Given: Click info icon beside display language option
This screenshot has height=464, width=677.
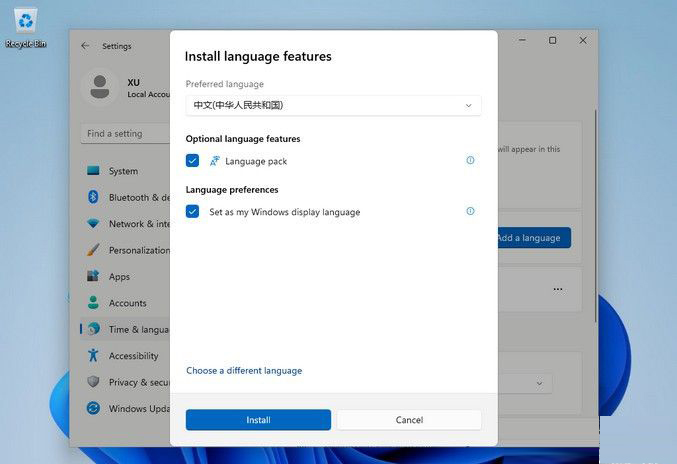Looking at the screenshot, I should [x=470, y=211].
